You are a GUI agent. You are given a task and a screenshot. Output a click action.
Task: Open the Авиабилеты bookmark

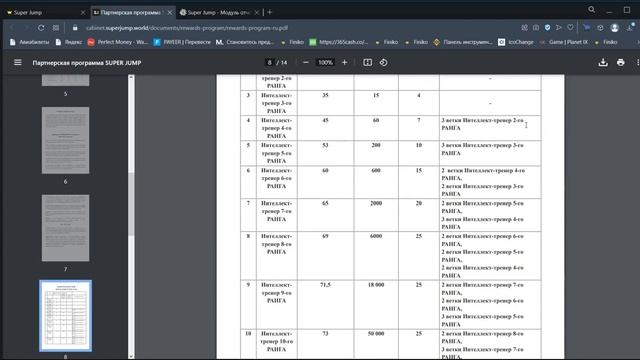[x=29, y=42]
